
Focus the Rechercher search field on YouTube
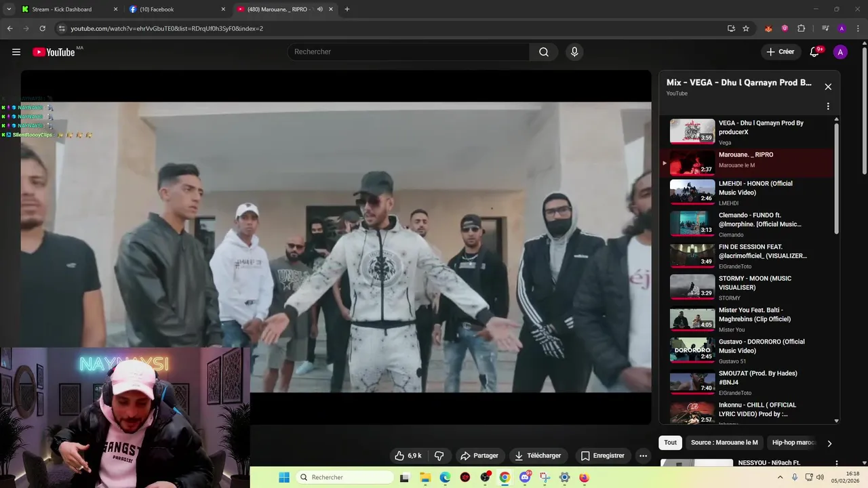[408, 52]
